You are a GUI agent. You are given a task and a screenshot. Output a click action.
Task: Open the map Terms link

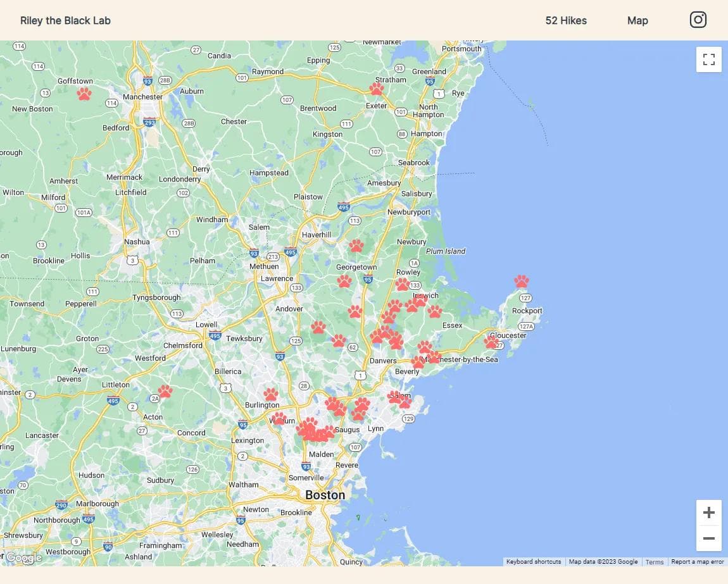point(654,562)
